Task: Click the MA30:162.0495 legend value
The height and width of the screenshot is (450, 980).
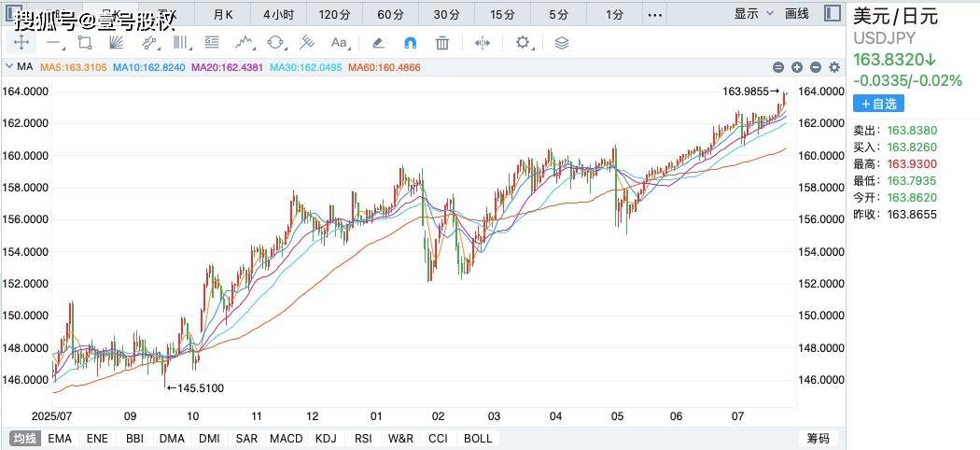Action: click(305, 67)
